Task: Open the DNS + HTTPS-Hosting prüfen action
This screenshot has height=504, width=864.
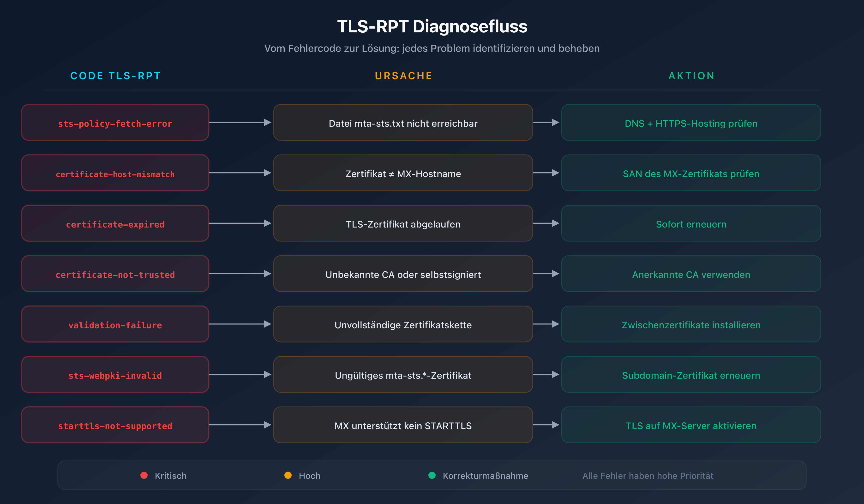Action: (x=691, y=123)
